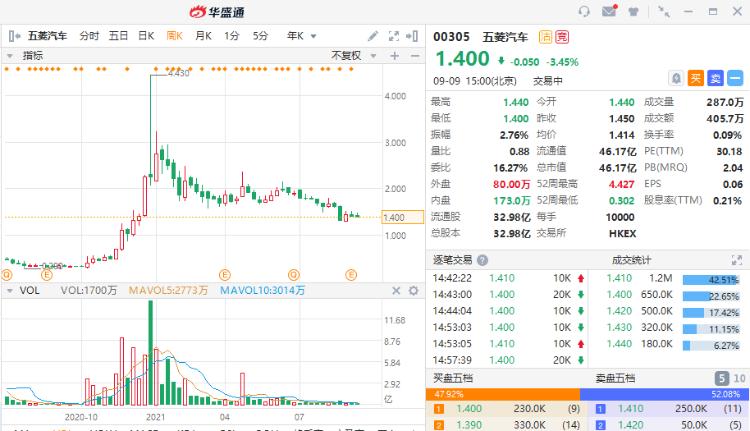
Task: Click the leftmost chart event marker
Action: click(7, 275)
